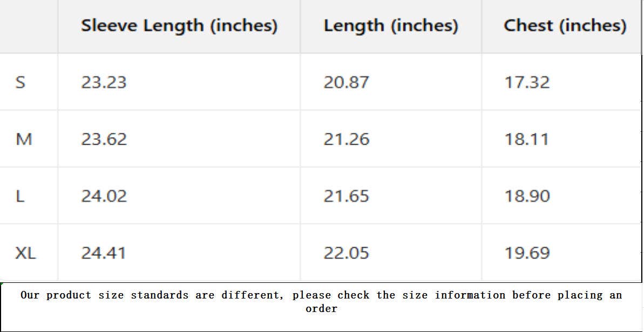Click the Length (inches) column header
The height and width of the screenshot is (332, 644).
[391, 25]
